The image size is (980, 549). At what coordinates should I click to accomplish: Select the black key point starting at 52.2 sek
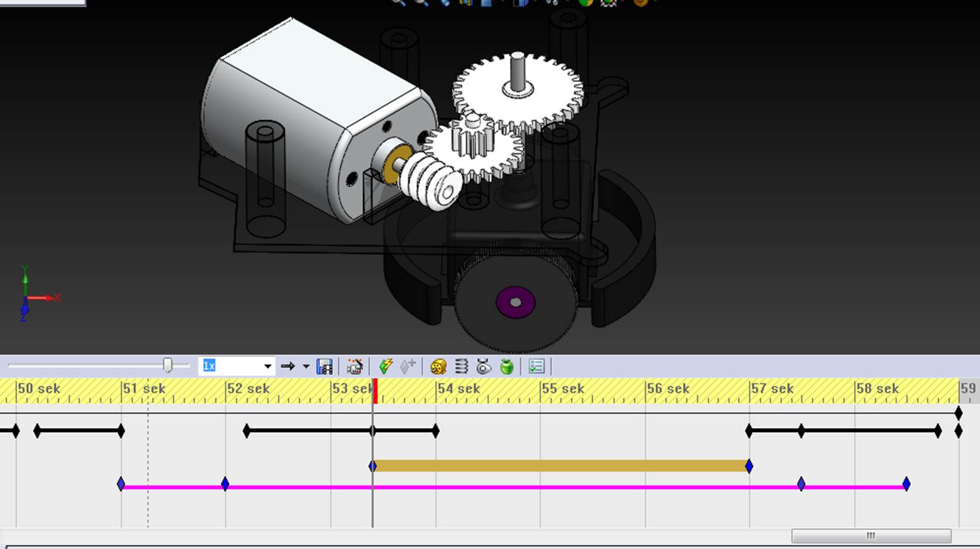click(x=247, y=431)
